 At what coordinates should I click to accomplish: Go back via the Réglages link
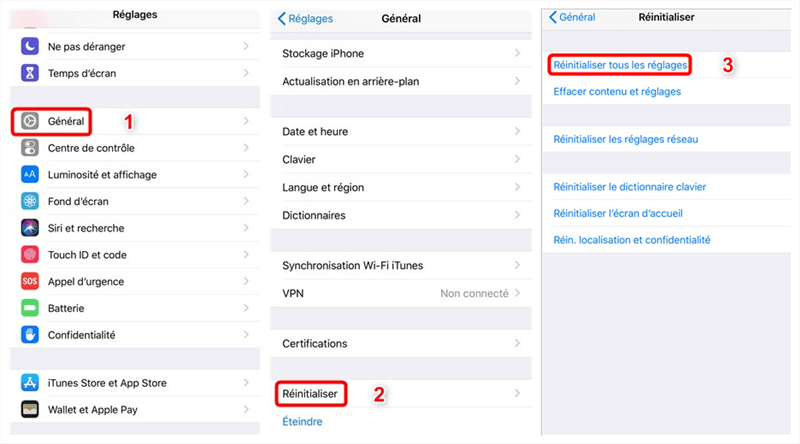click(x=305, y=19)
